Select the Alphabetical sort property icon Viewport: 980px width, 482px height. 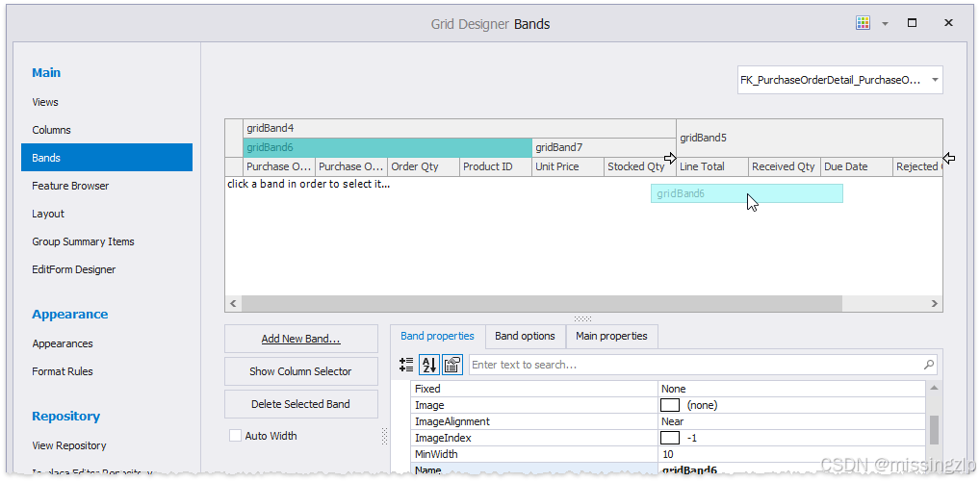pyautogui.click(x=429, y=365)
